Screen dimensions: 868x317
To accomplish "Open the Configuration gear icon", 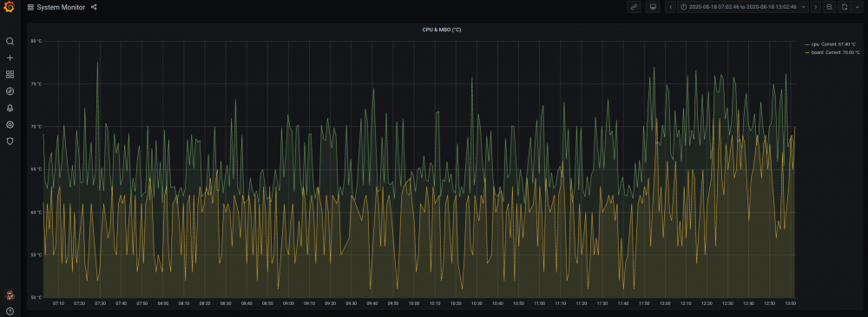I will point(10,124).
